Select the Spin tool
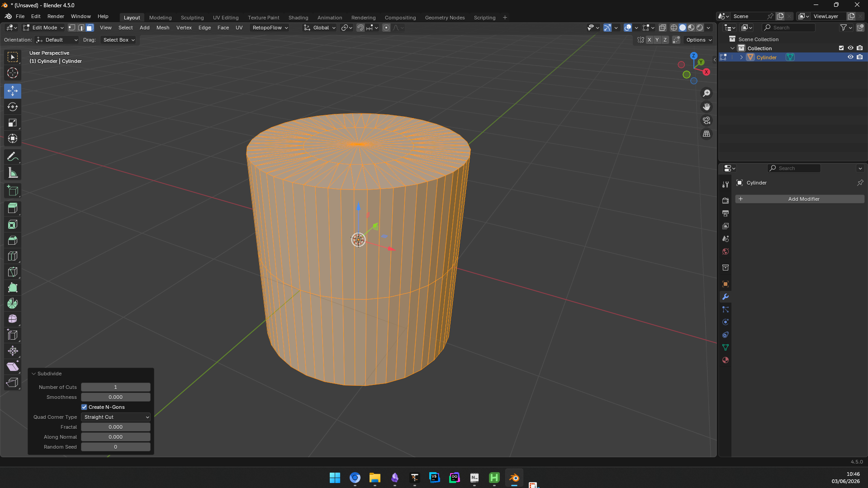Viewport: 868px width, 488px height. coord(13,303)
